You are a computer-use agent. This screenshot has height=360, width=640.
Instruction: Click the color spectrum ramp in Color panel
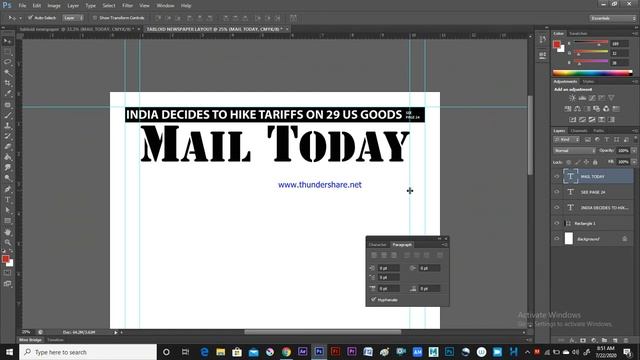[x=592, y=73]
